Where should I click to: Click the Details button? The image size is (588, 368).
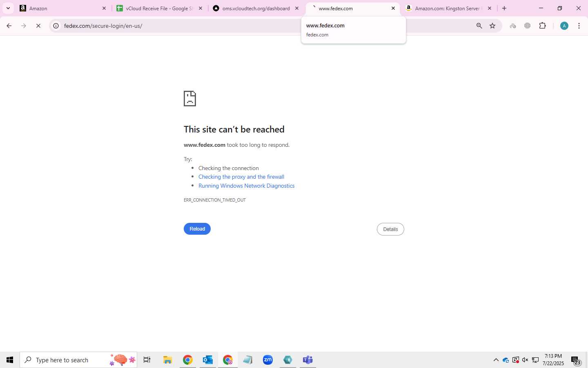[390, 229]
